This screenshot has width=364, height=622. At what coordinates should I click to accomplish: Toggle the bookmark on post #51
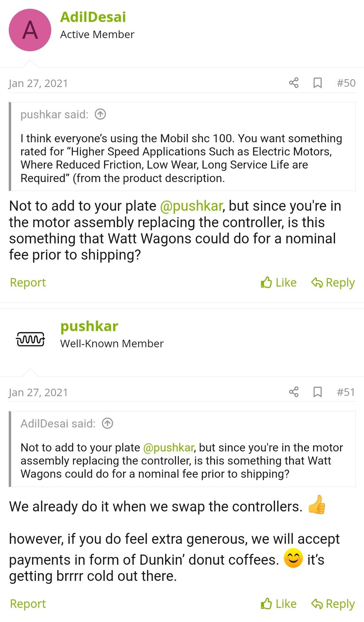317,392
